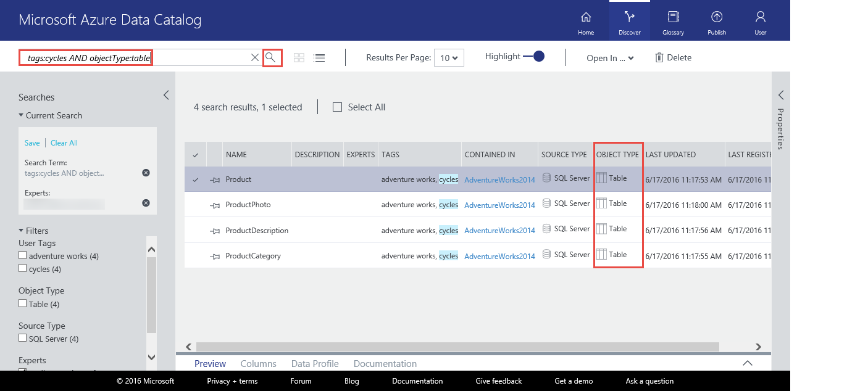Click Table icon in ProductCategory row
Image resolution: width=868 pixels, height=391 pixels.
(601, 255)
